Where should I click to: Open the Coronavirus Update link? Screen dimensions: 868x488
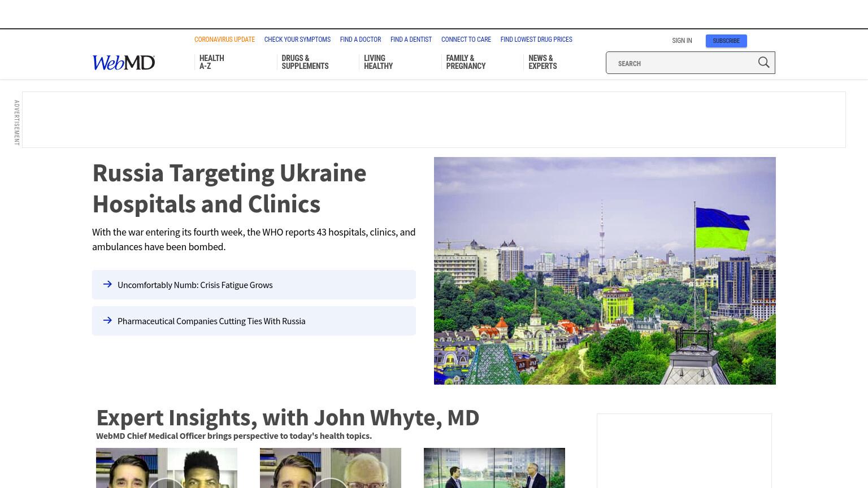pos(224,40)
